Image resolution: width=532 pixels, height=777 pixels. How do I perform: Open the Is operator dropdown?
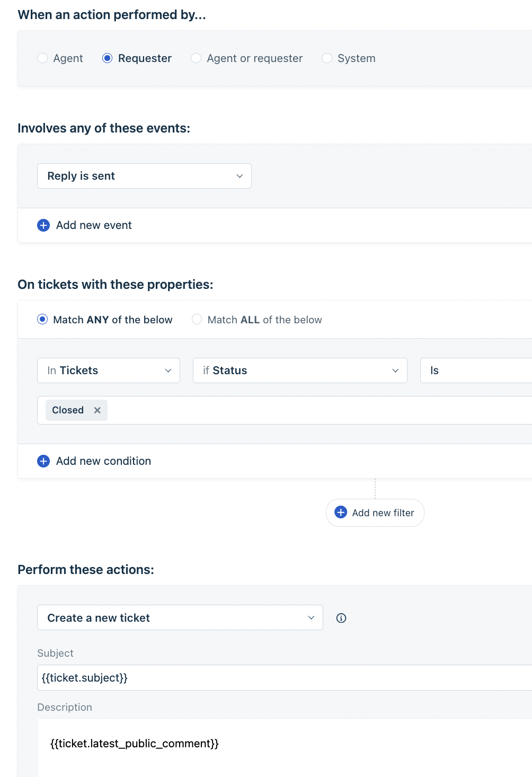(x=476, y=370)
